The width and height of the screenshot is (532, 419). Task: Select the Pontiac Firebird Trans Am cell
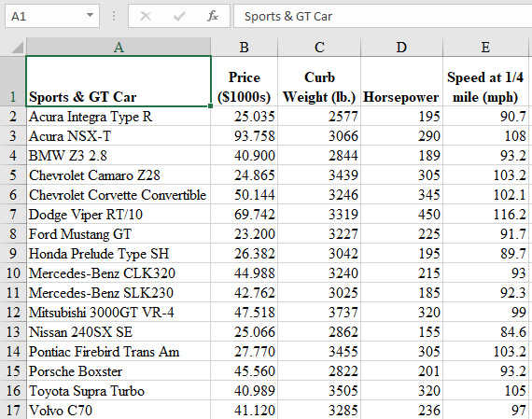coord(119,352)
